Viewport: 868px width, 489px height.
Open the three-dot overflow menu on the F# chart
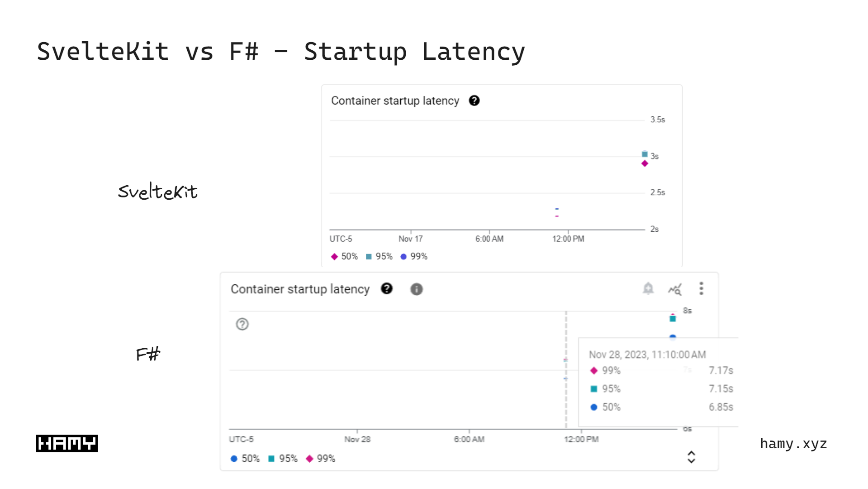[x=701, y=288]
